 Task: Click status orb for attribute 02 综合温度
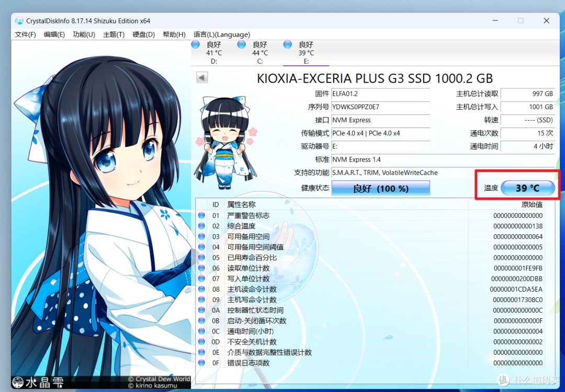[201, 226]
